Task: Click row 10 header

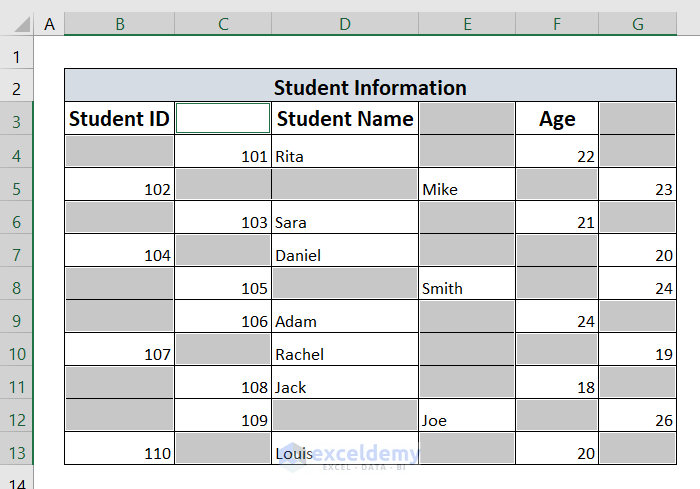Action: point(16,354)
